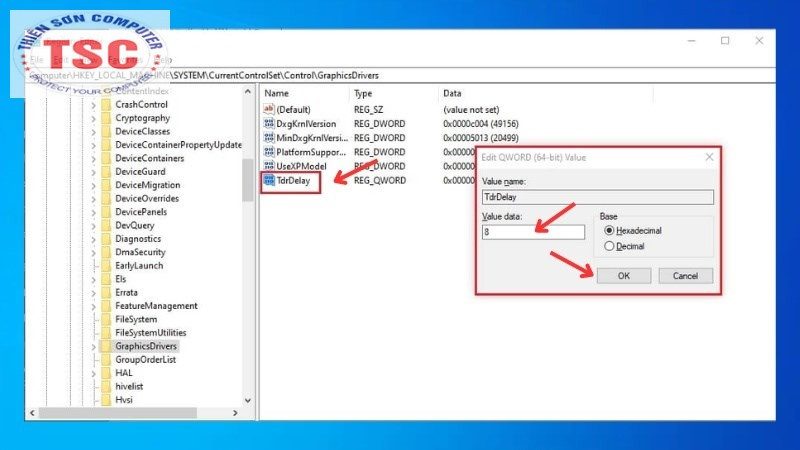Click tree horizontal scrollbar left arrow

click(x=33, y=413)
